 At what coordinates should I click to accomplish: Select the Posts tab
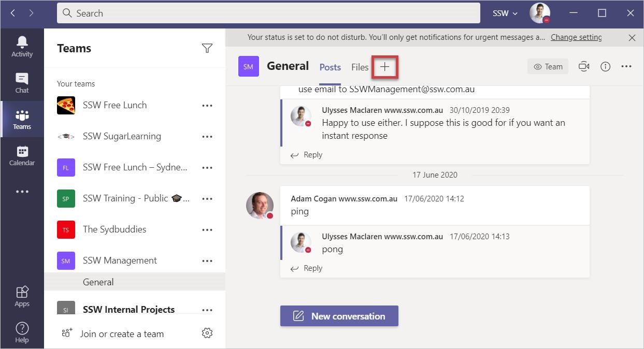coord(330,67)
